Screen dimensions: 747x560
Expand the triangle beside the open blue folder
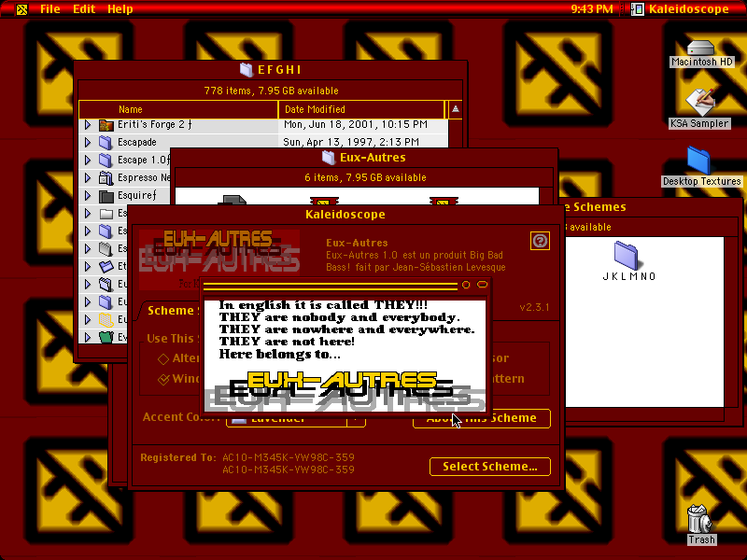[x=88, y=266]
